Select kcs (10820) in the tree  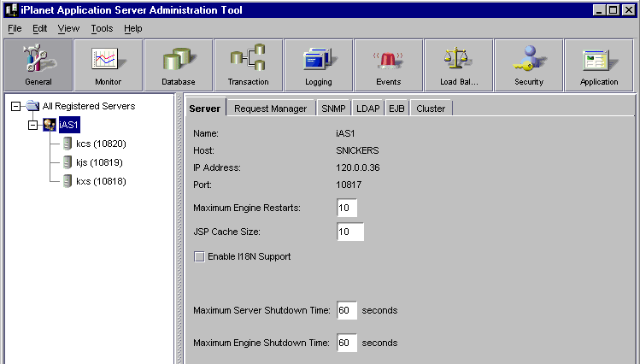click(101, 144)
